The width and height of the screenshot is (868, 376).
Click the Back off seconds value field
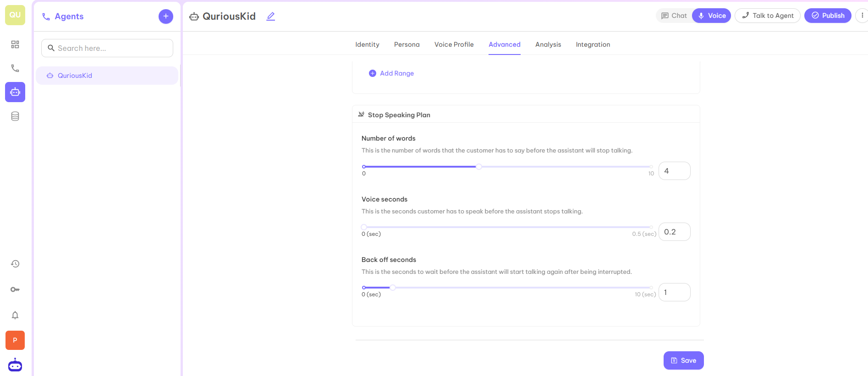675,292
